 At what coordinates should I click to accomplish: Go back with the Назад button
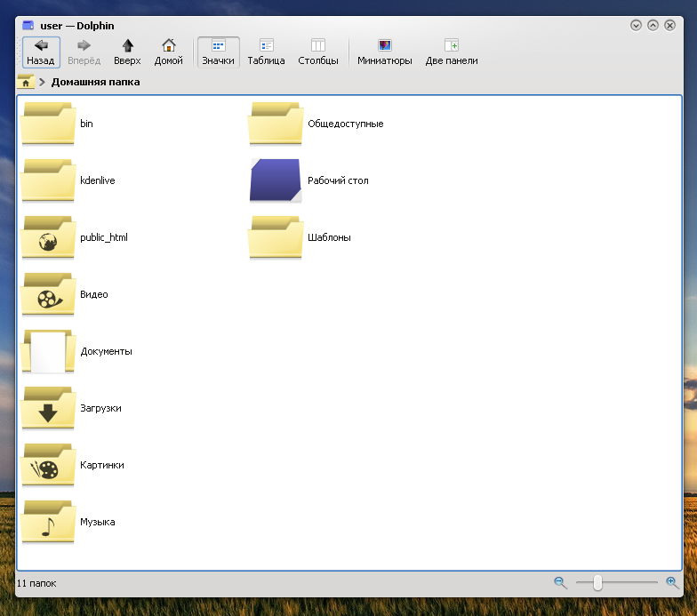[x=41, y=52]
